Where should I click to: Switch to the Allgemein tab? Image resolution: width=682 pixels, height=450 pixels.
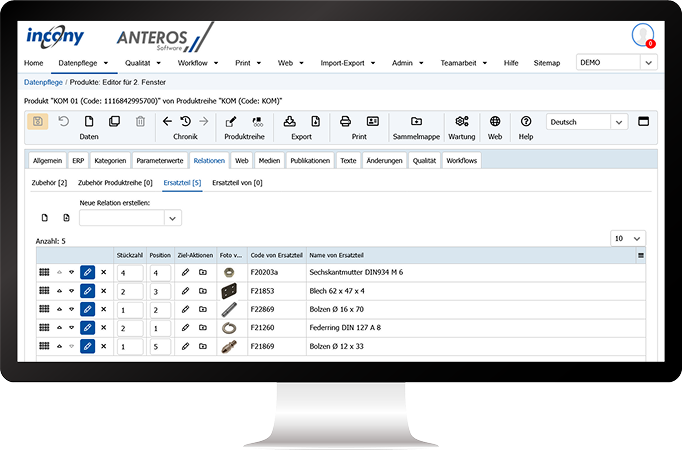pyautogui.click(x=47, y=160)
